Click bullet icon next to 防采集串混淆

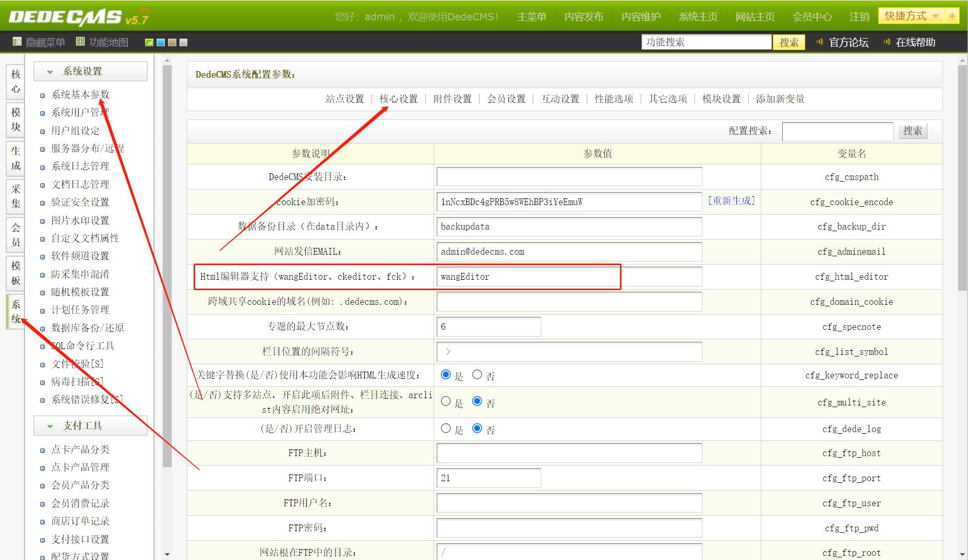pyautogui.click(x=43, y=275)
